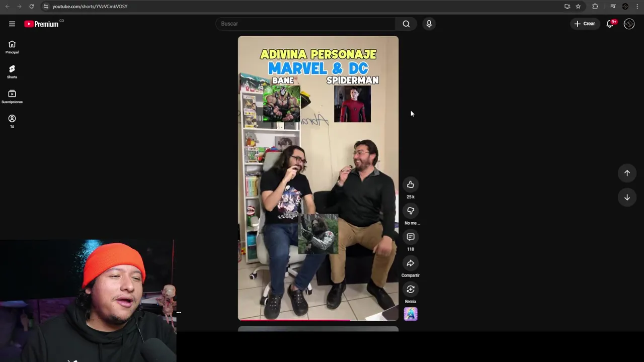Click the Buscar search field
The image size is (644, 362).
(x=306, y=24)
